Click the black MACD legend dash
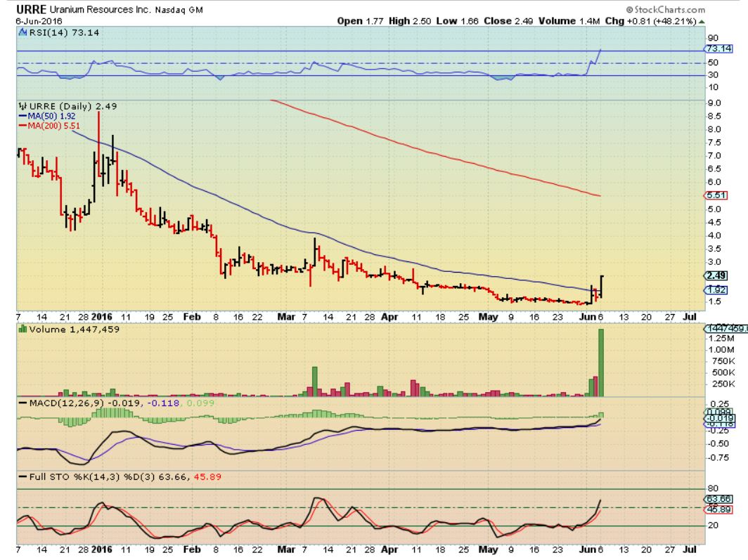This screenshot has height=560, width=748. (x=22, y=403)
